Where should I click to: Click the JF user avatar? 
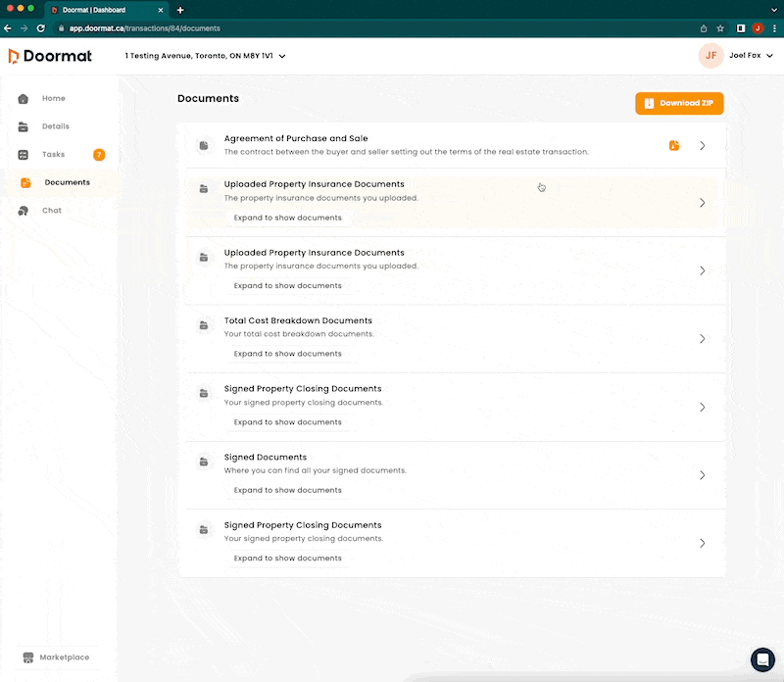711,56
